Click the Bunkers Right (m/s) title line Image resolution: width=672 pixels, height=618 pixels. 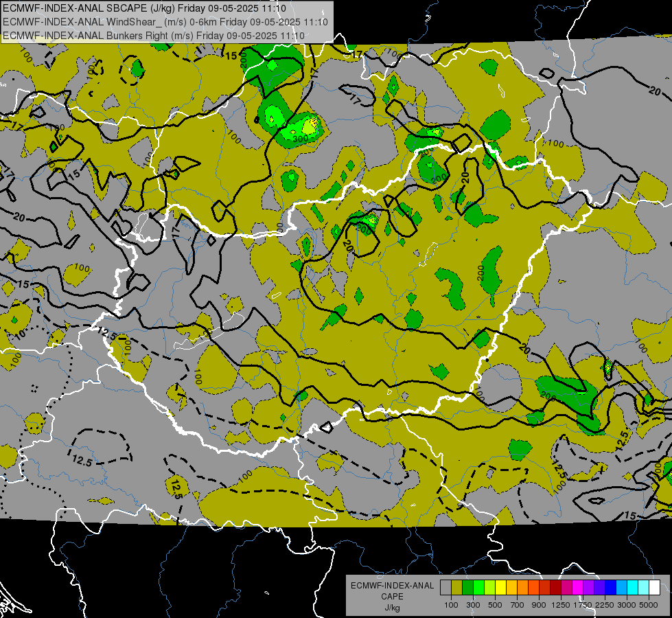click(x=154, y=36)
